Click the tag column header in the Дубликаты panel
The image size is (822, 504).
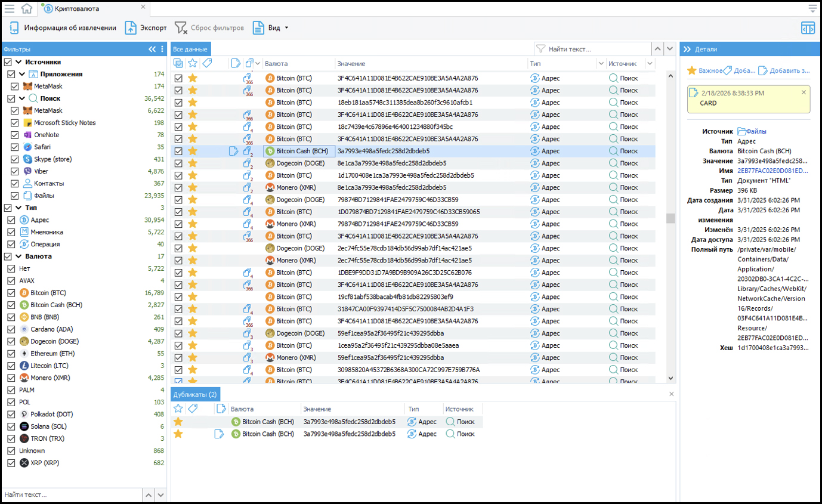tap(192, 409)
